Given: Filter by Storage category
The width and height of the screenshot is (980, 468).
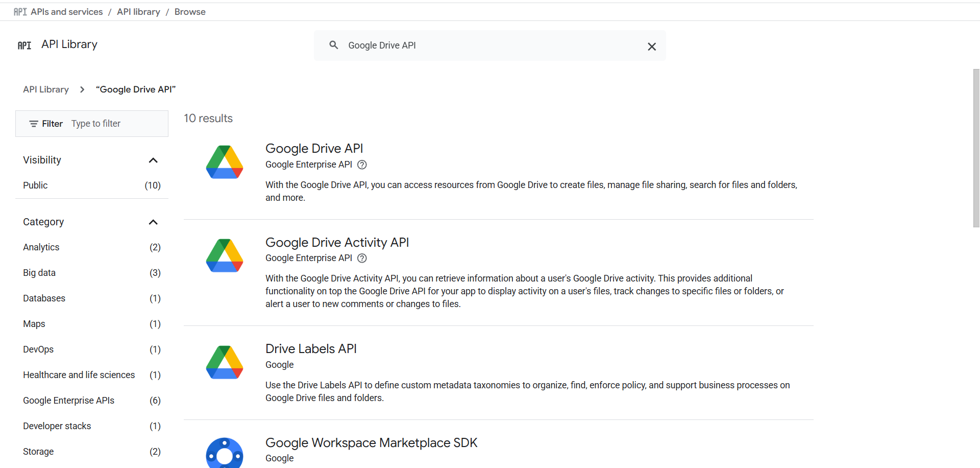Looking at the screenshot, I should [92, 452].
